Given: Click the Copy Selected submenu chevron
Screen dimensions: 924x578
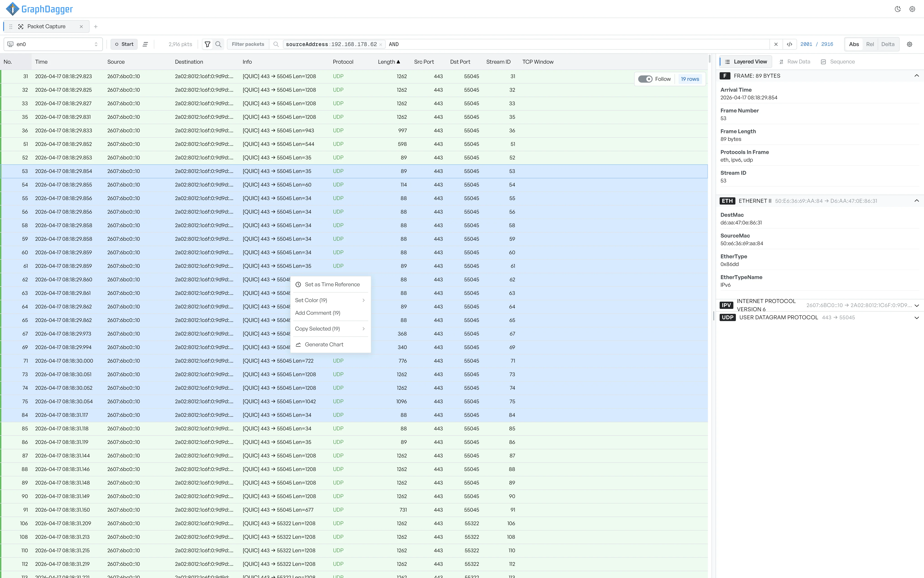Looking at the screenshot, I should pyautogui.click(x=363, y=329).
